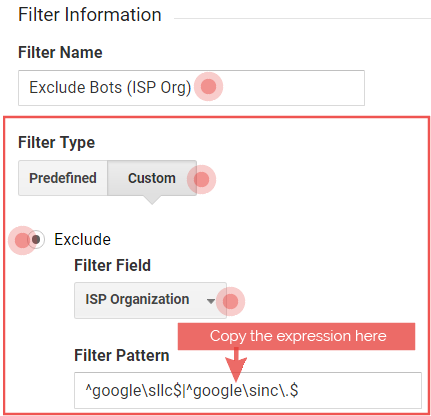The image size is (431, 416).
Task: Click the red marker dot after Exclude Bots text
Action: [209, 87]
